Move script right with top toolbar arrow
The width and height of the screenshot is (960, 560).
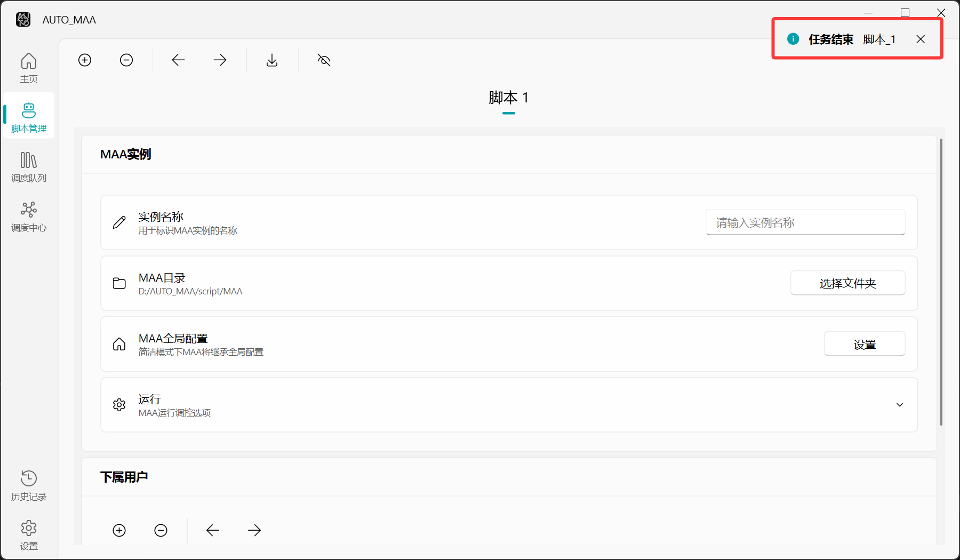tap(220, 60)
